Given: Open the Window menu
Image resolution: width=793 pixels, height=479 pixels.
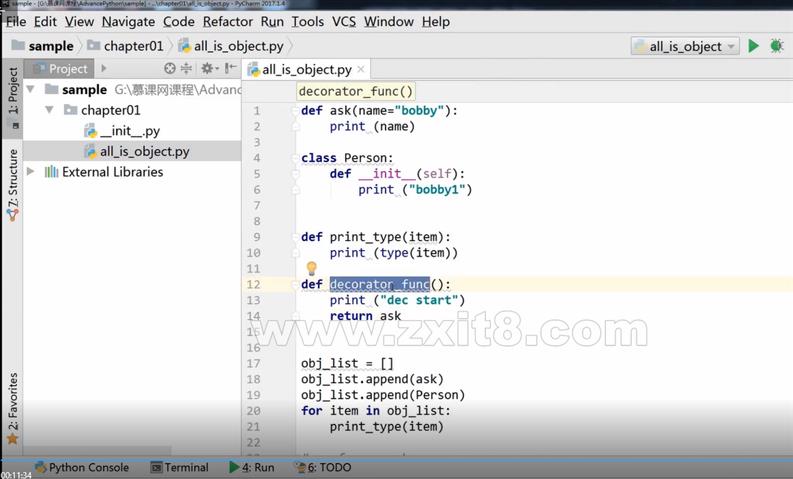Looking at the screenshot, I should [388, 22].
